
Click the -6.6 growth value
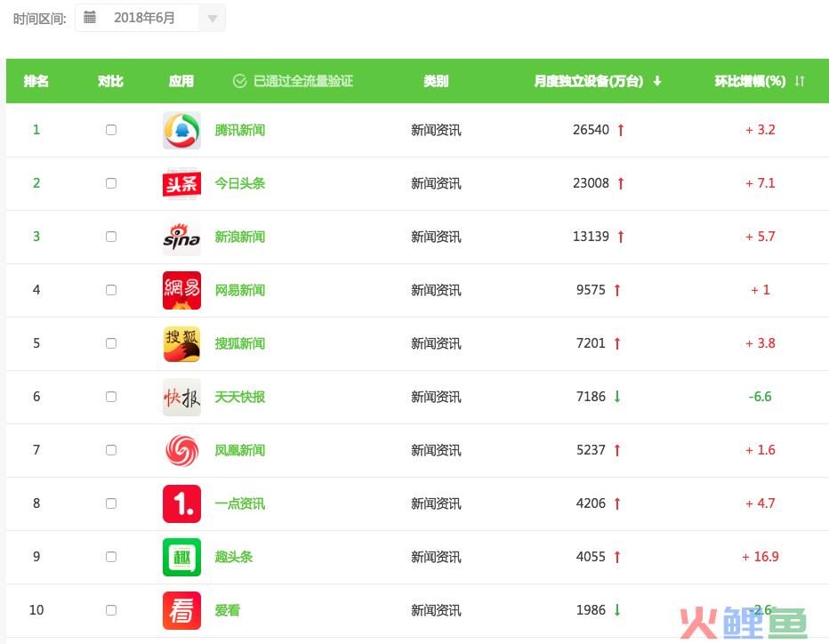point(761,397)
